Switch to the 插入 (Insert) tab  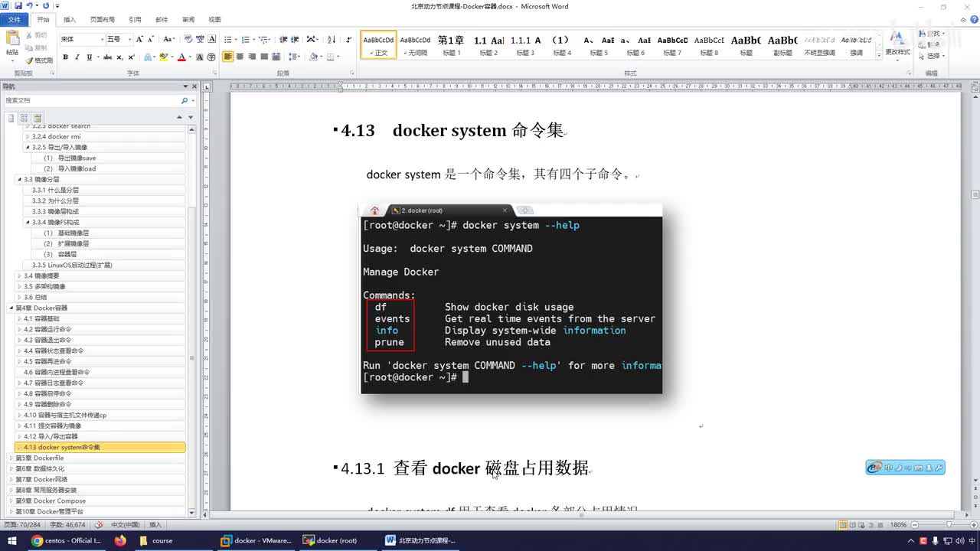pos(70,19)
